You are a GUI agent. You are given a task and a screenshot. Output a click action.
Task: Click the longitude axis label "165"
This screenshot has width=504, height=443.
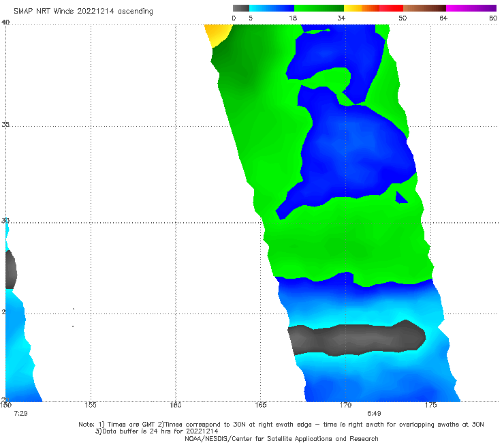point(261,405)
